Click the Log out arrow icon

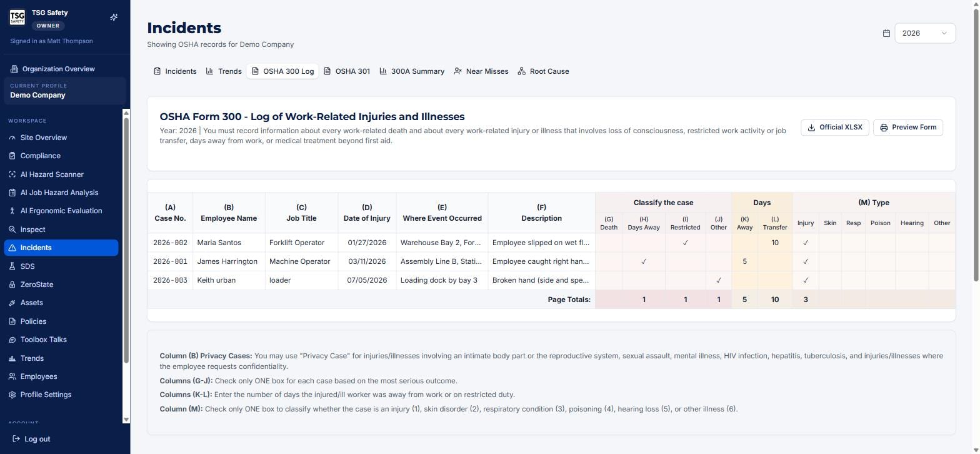click(16, 439)
